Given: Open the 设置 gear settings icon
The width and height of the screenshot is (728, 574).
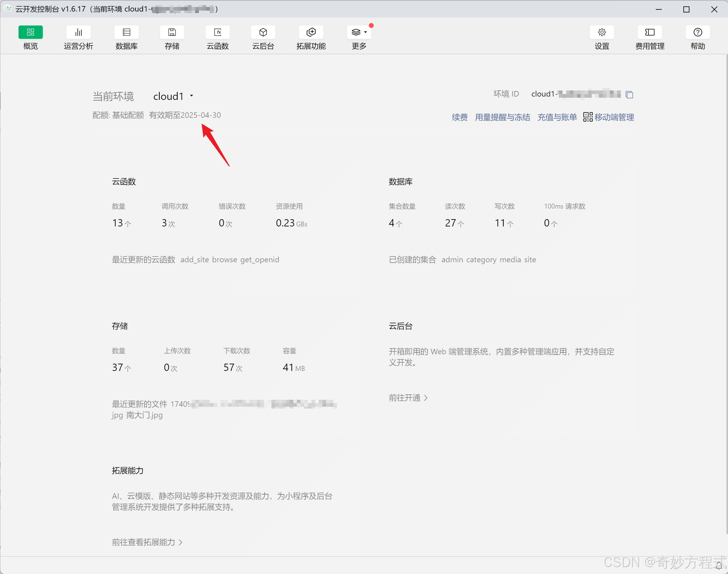Looking at the screenshot, I should click(x=602, y=32).
